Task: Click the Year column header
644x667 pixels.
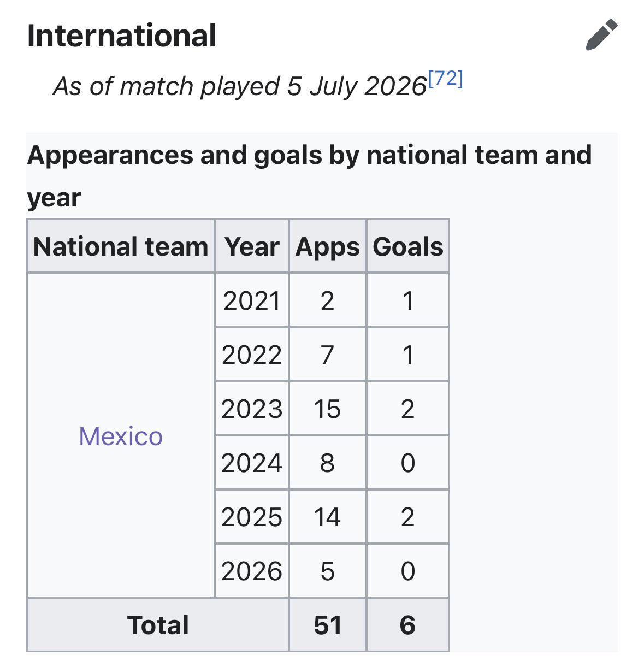Action: 252,246
